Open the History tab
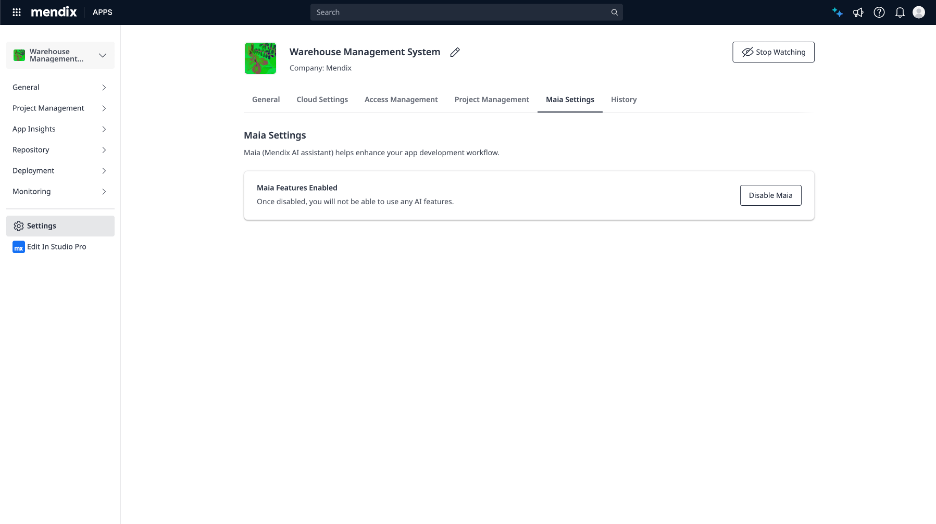Viewport: 936px width, 524px height. click(623, 100)
